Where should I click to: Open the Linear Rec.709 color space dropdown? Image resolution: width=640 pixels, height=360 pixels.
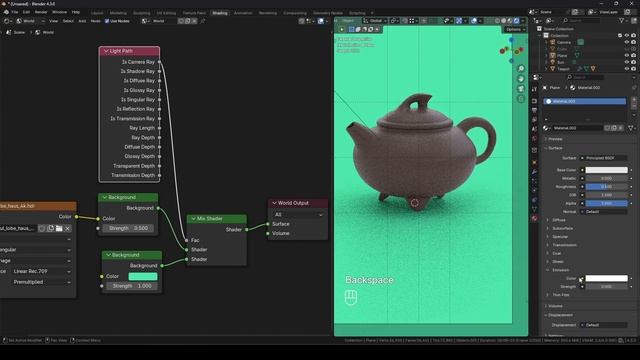[x=41, y=271]
